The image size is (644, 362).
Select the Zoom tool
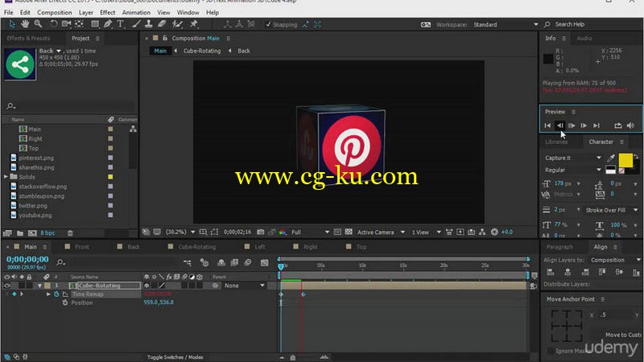[x=38, y=24]
